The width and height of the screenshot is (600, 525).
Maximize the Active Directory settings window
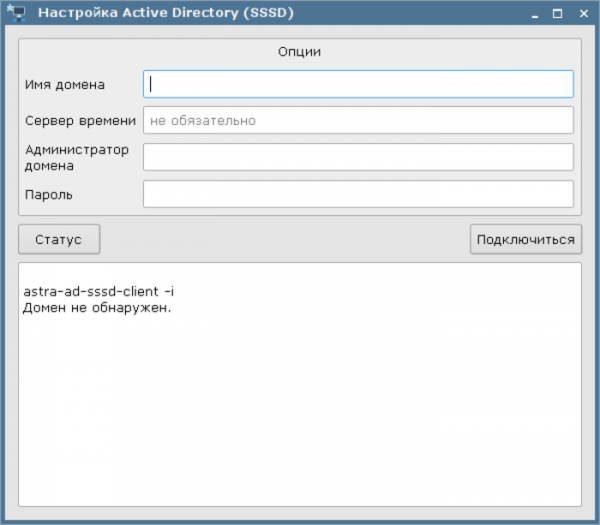click(x=557, y=14)
